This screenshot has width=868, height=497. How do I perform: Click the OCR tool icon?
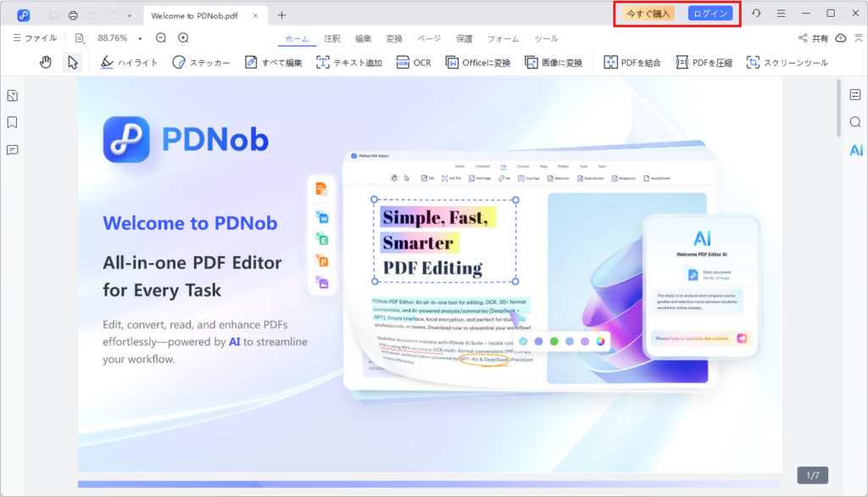click(x=415, y=62)
